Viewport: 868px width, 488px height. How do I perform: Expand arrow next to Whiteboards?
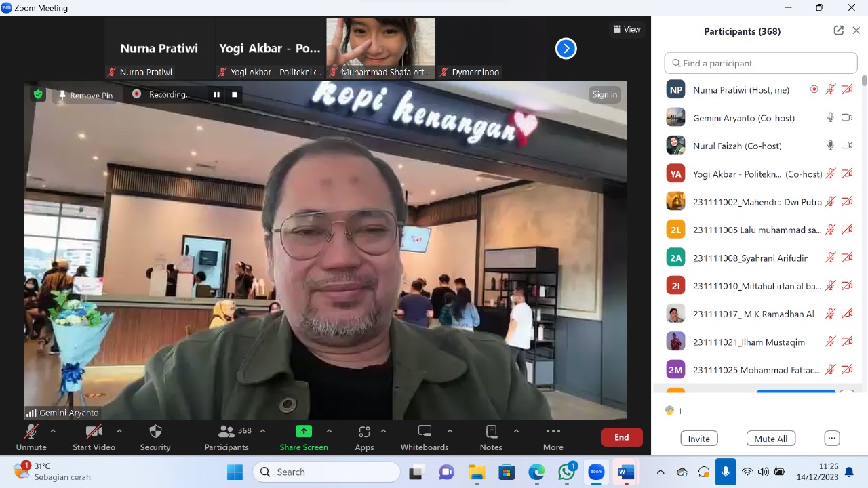tap(450, 431)
